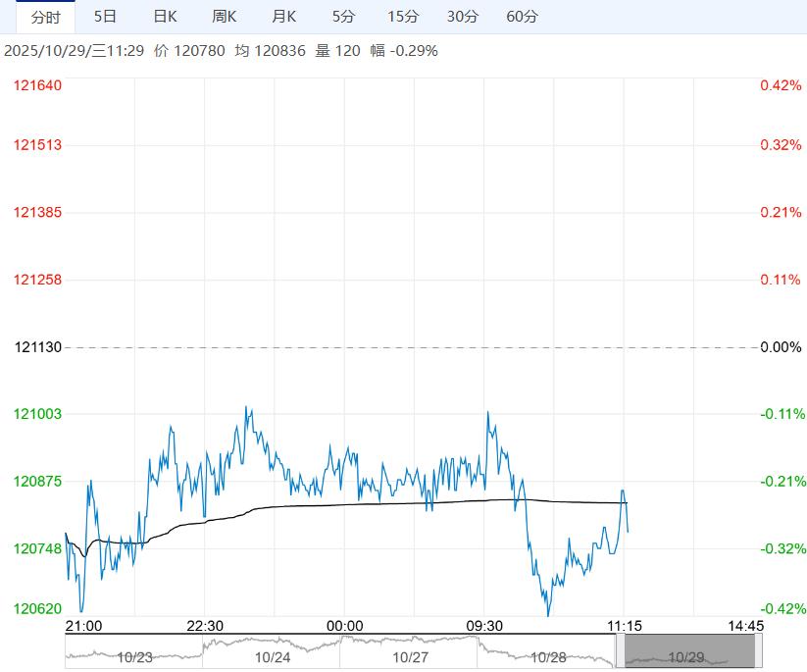Switch to the 周K weekly tab
Screen dimensions: 807x672
tap(225, 17)
